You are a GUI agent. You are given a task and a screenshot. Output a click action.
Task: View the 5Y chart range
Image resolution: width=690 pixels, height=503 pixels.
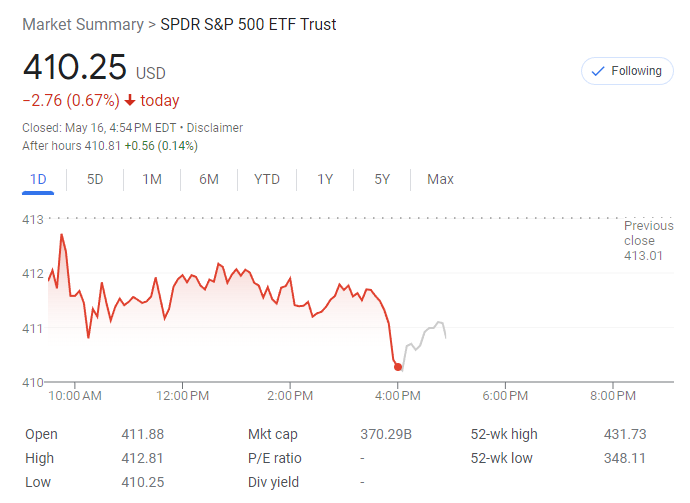coord(382,179)
